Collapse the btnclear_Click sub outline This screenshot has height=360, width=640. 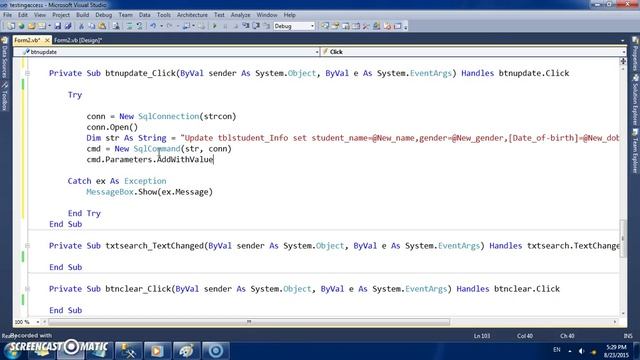[x=27, y=289]
